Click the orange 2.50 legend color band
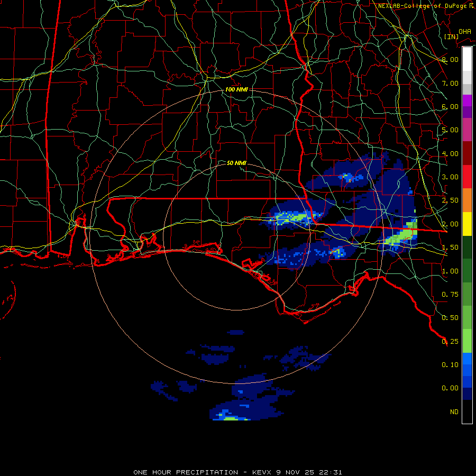The width and height of the screenshot is (476, 476). click(x=467, y=200)
